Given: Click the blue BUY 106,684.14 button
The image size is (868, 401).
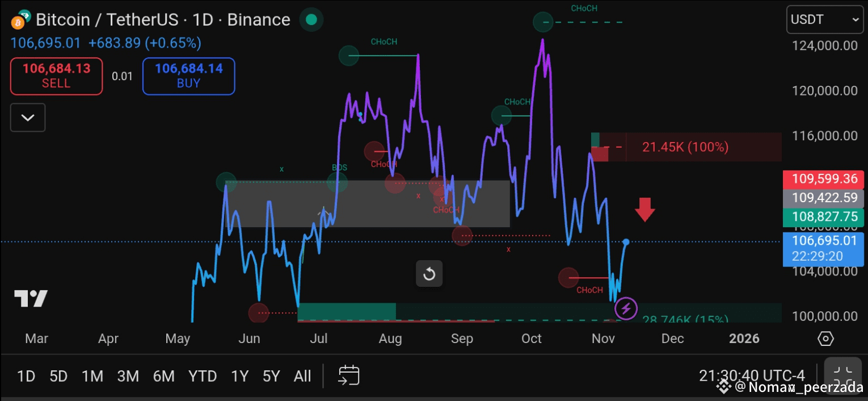Looking at the screenshot, I should [188, 76].
